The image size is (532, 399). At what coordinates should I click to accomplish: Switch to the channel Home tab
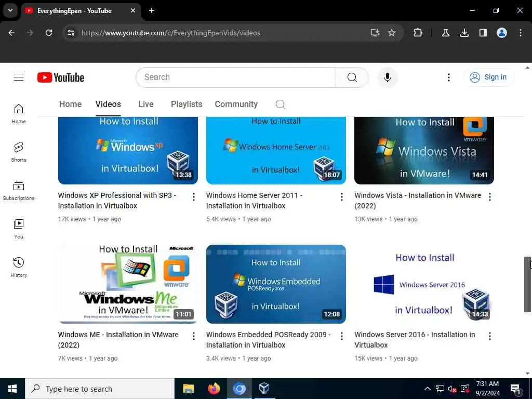coord(70,104)
